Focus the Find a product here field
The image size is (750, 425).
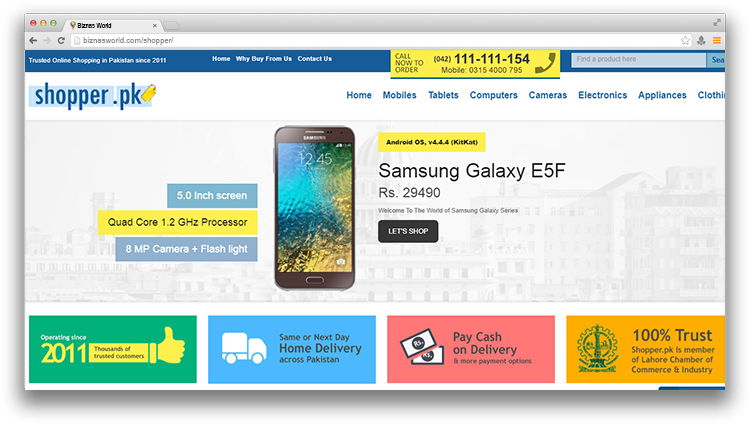point(639,59)
